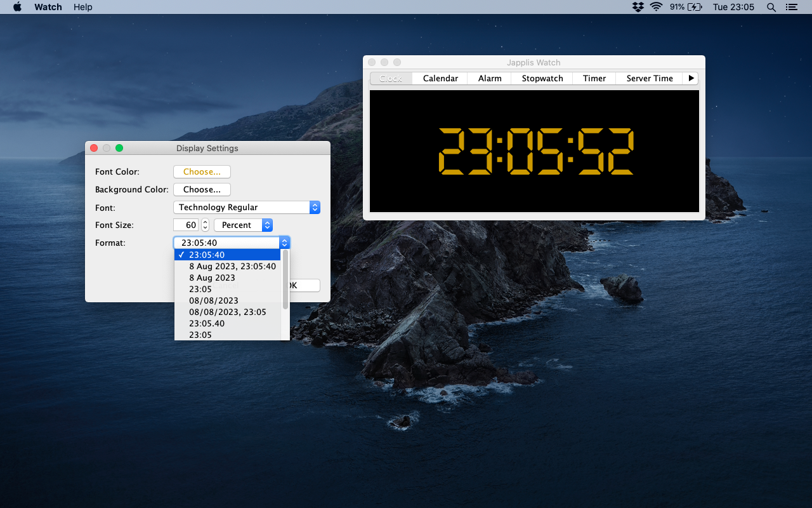Click Choose button for Font Color
The width and height of the screenshot is (812, 508).
(x=202, y=171)
